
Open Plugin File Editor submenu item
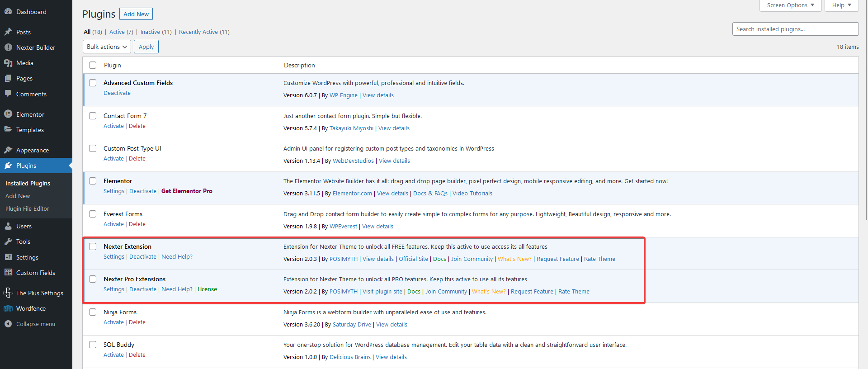pos(27,208)
